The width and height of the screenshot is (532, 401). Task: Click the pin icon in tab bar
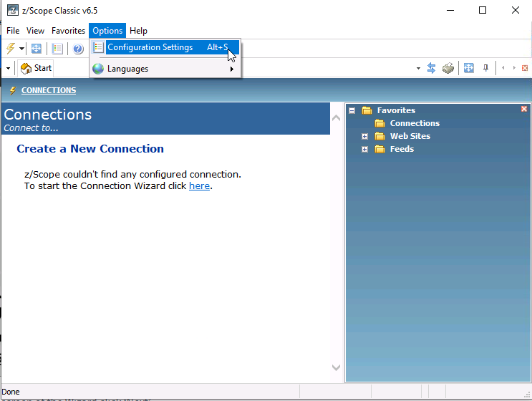coord(486,68)
